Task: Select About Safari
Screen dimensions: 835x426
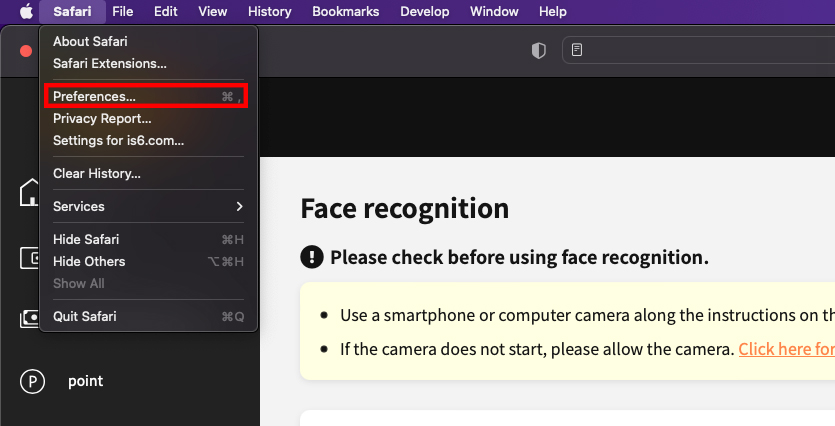Action: (148, 41)
